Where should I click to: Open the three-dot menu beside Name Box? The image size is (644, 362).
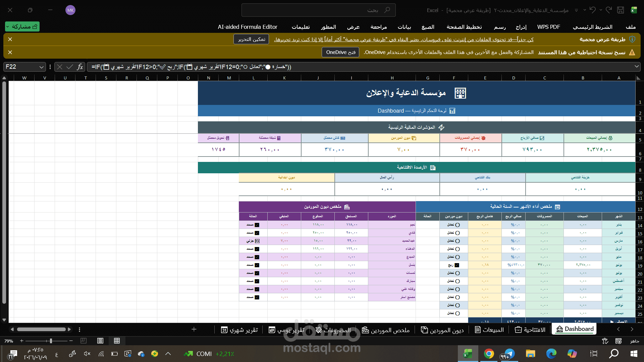click(x=50, y=67)
